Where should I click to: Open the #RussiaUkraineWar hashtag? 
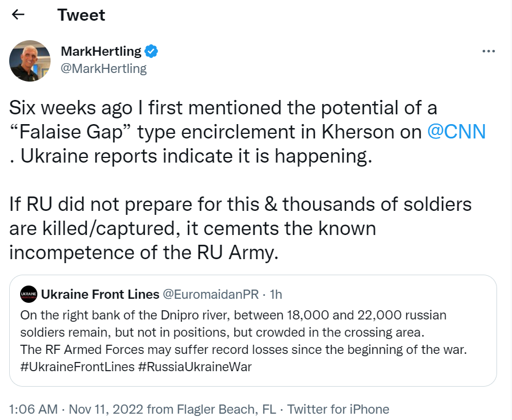(195, 367)
